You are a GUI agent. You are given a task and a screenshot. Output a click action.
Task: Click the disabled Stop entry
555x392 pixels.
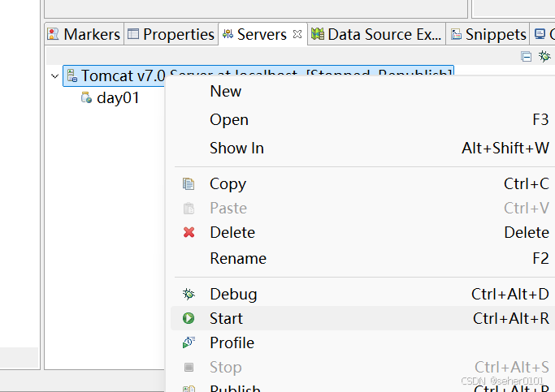pos(362,368)
